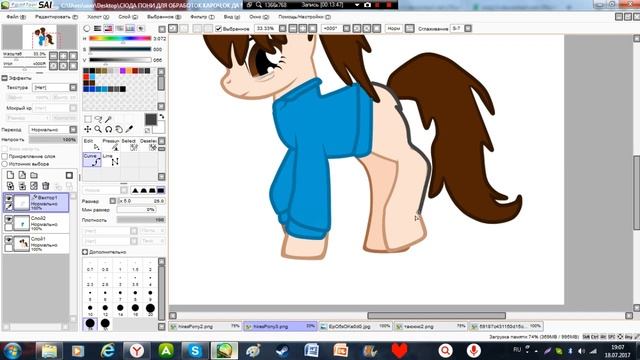
Task: Delete the selected layer with trash icon
Action: point(46,186)
